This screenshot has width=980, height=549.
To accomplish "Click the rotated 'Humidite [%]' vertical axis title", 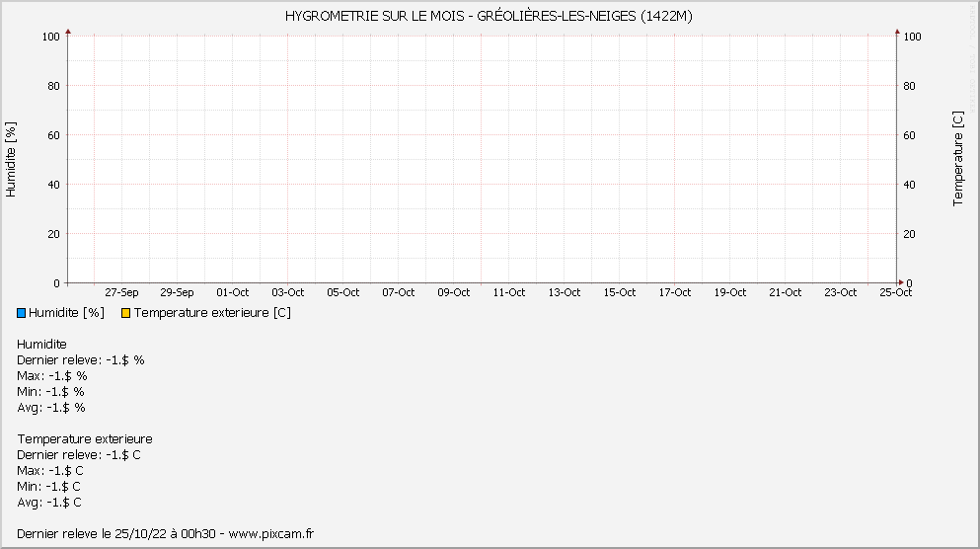I will [12, 160].
